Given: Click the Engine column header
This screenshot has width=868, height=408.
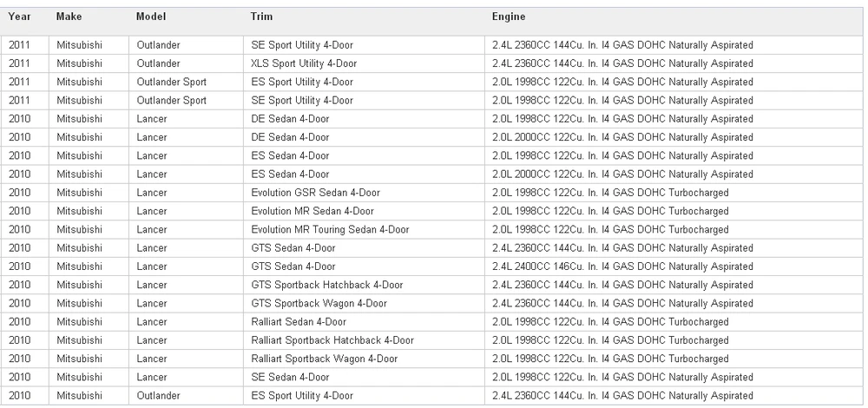Looking at the screenshot, I should coord(509,16).
